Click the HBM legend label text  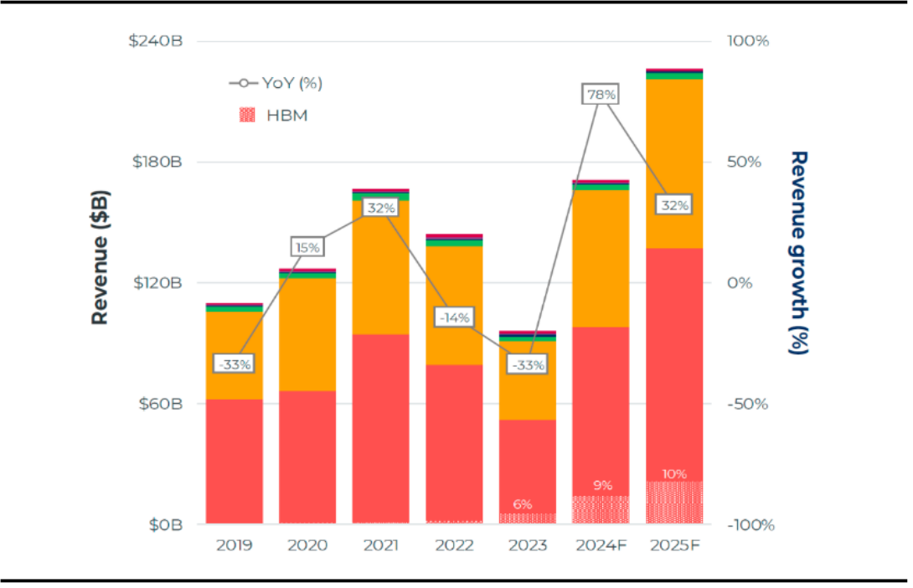pos(287,116)
